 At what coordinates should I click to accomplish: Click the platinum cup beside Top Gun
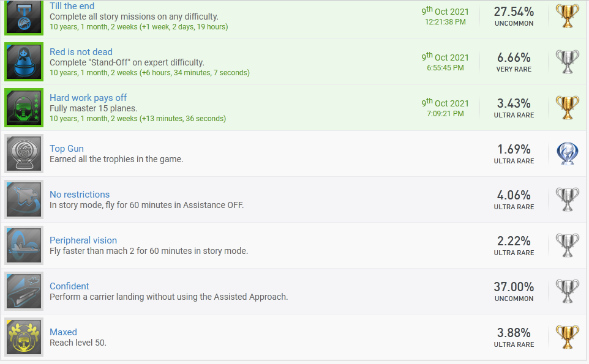click(x=567, y=154)
